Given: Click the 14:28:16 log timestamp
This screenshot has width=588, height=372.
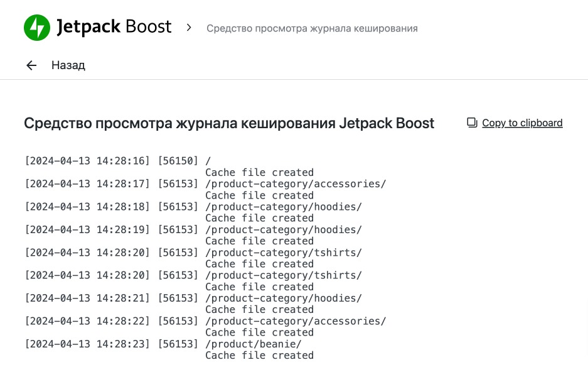Looking at the screenshot, I should (x=87, y=161).
